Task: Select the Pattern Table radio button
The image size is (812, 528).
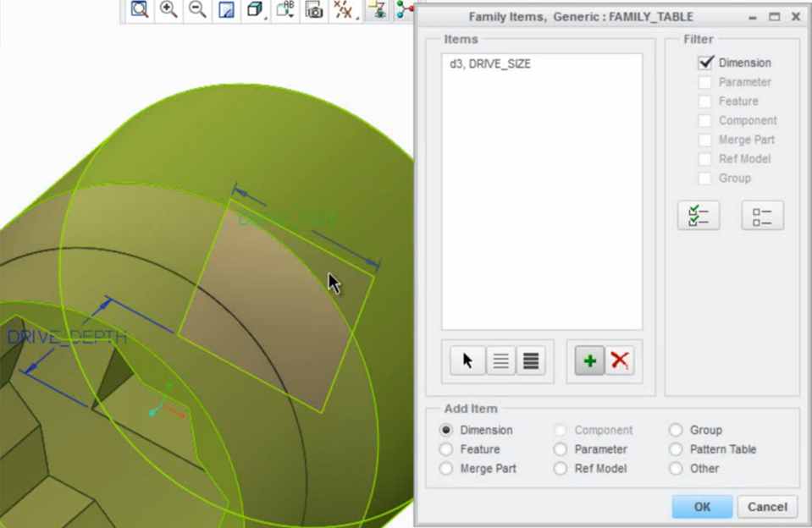Action: pyautogui.click(x=676, y=449)
